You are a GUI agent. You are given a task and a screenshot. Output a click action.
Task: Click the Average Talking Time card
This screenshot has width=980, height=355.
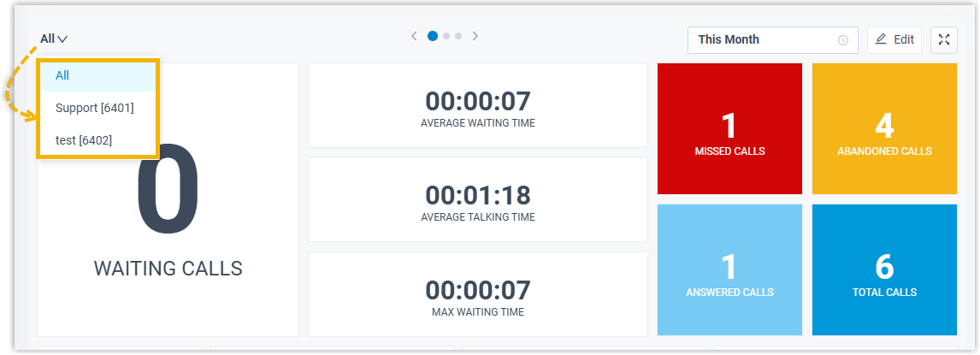click(477, 199)
